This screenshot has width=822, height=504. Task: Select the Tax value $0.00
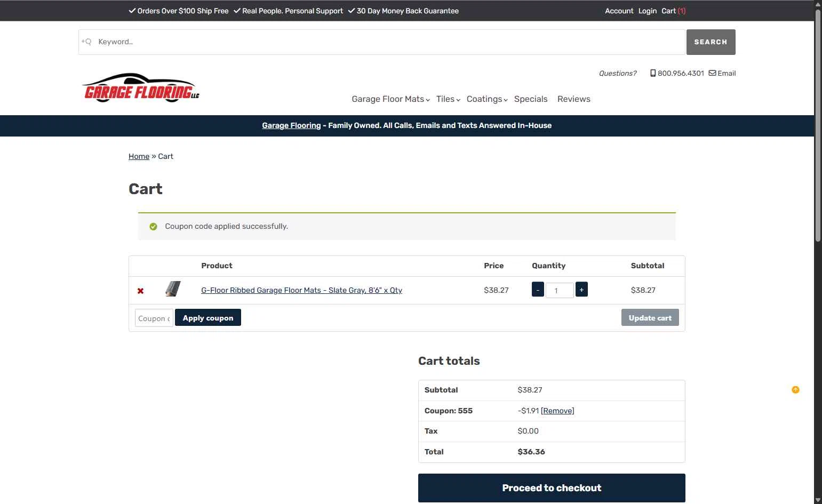pyautogui.click(x=528, y=431)
